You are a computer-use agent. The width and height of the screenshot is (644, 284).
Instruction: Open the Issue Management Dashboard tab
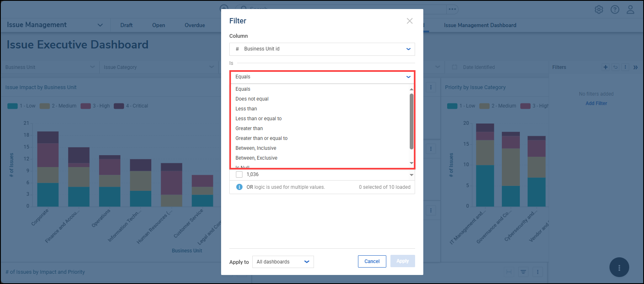480,25
